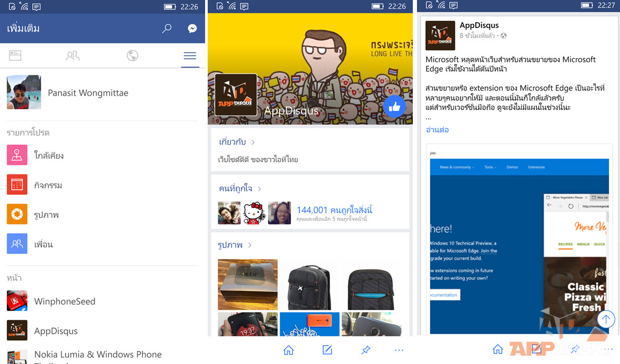Tap the message notification icon on right screen
This screenshot has height=364, width=620.
point(453,6)
